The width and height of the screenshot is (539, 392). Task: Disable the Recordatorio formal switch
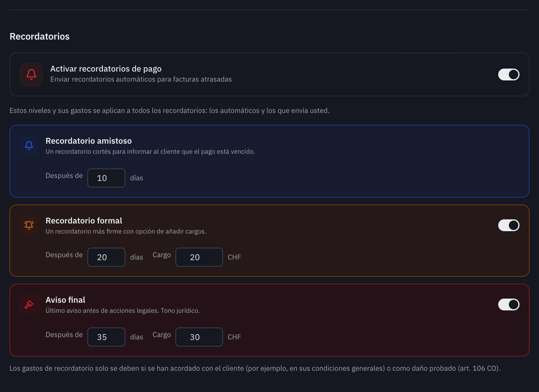pyautogui.click(x=509, y=225)
